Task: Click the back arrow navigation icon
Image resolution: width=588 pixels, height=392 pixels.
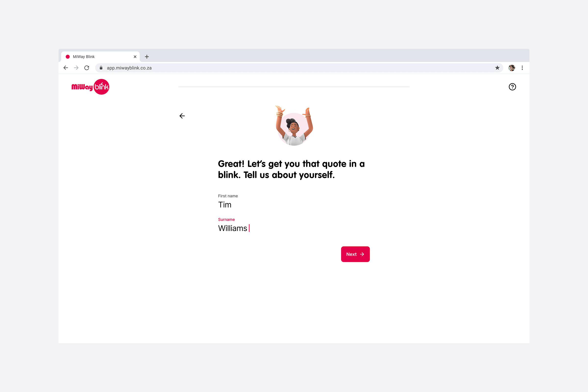Action: [x=183, y=116]
